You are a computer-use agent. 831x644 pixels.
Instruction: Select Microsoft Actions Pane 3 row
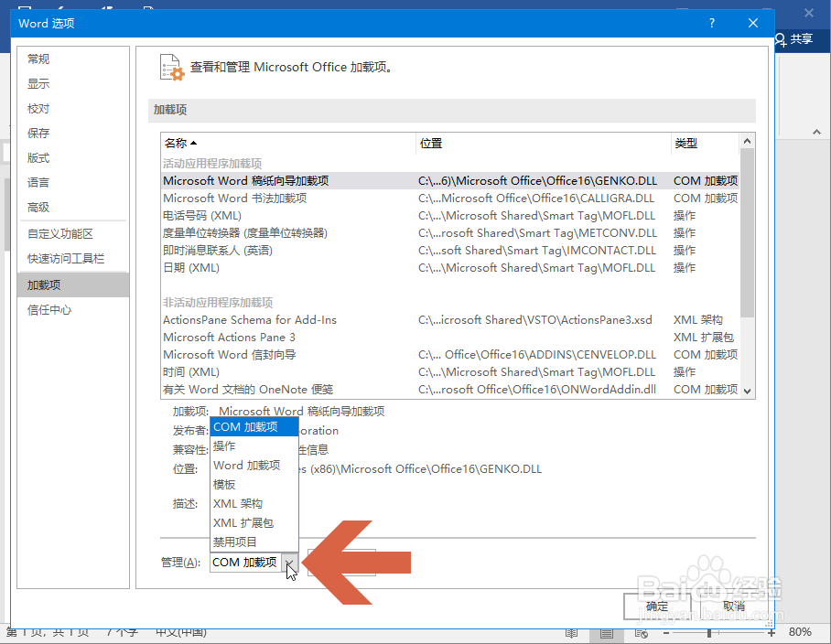[x=450, y=338]
